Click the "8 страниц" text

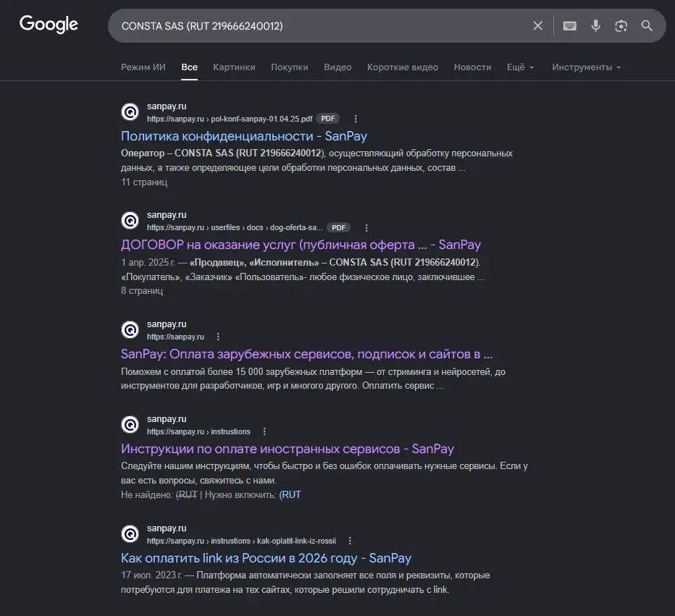(x=142, y=291)
